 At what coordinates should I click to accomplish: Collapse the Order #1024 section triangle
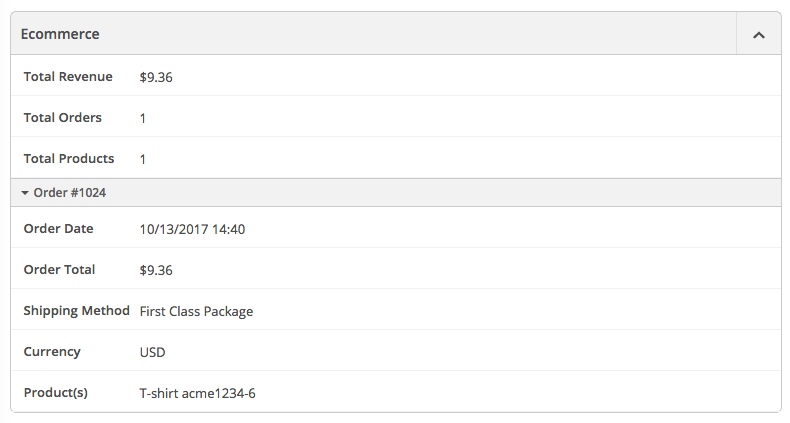click(x=25, y=193)
